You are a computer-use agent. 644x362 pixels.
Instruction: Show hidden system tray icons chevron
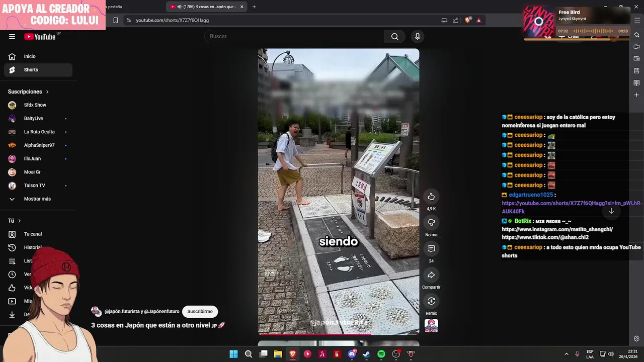(566, 354)
